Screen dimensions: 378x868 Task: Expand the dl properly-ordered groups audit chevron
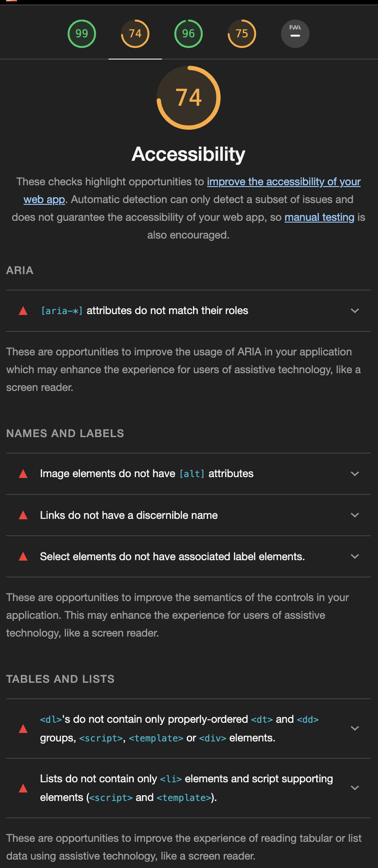[x=355, y=729]
